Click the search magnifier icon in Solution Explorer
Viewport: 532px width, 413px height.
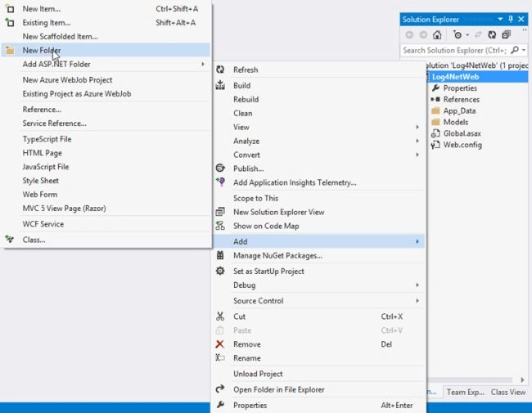(x=514, y=50)
